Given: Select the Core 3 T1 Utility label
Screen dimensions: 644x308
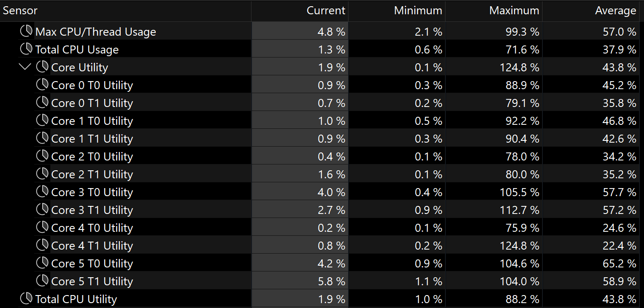Looking at the screenshot, I should coord(92,210).
